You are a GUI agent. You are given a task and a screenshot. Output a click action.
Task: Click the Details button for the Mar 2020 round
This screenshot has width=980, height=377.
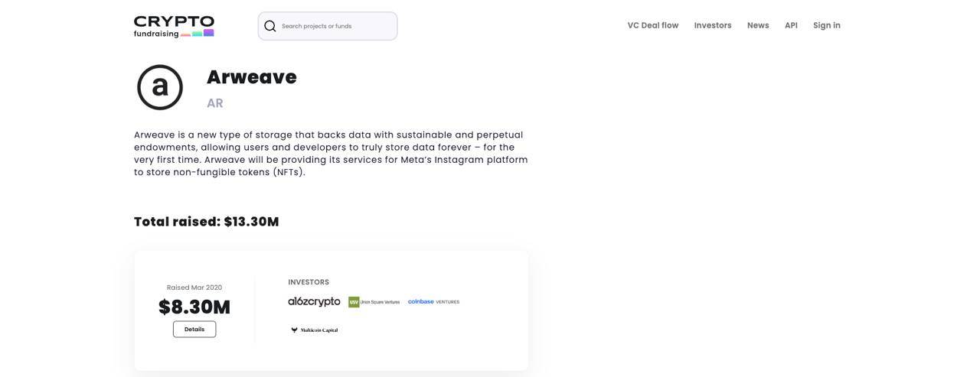point(194,330)
